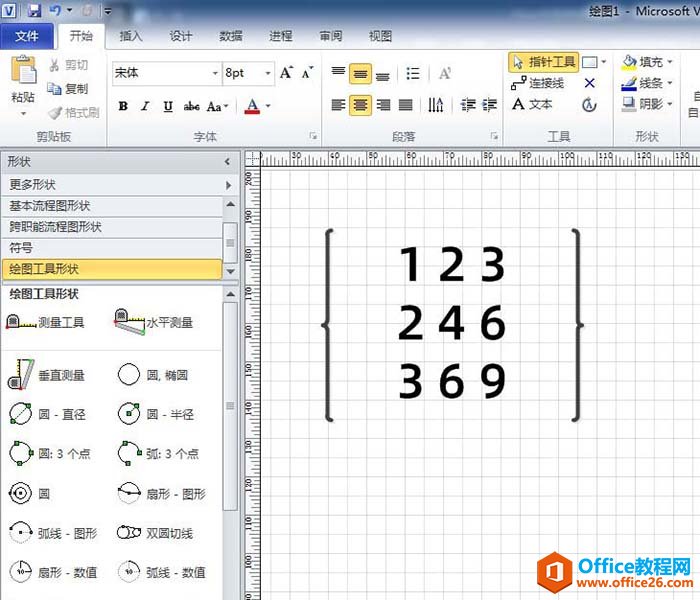Toggle Italic formatting
This screenshot has height=600, width=700.
[x=145, y=106]
